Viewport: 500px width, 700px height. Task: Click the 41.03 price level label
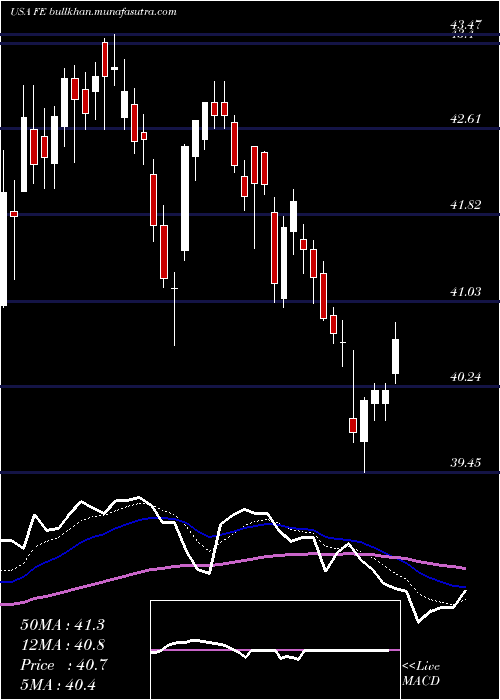click(x=466, y=292)
